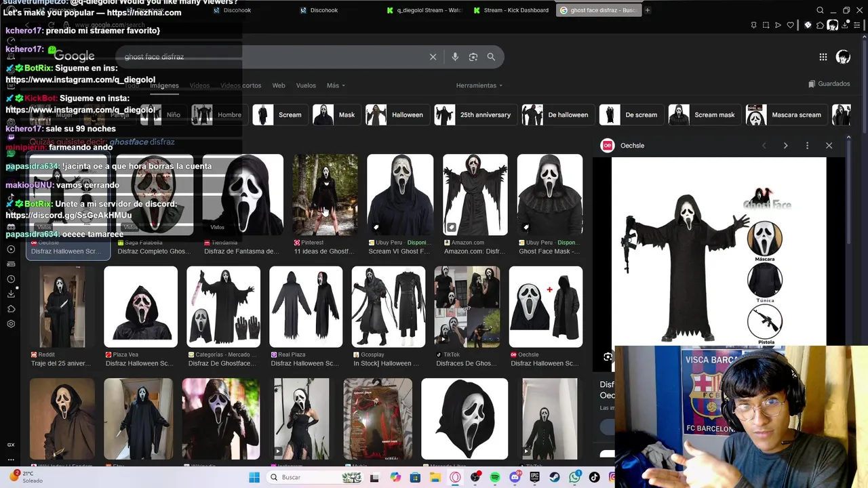Open WhatsApp from the taskbar
Image resolution: width=868 pixels, height=488 pixels.
click(x=575, y=477)
